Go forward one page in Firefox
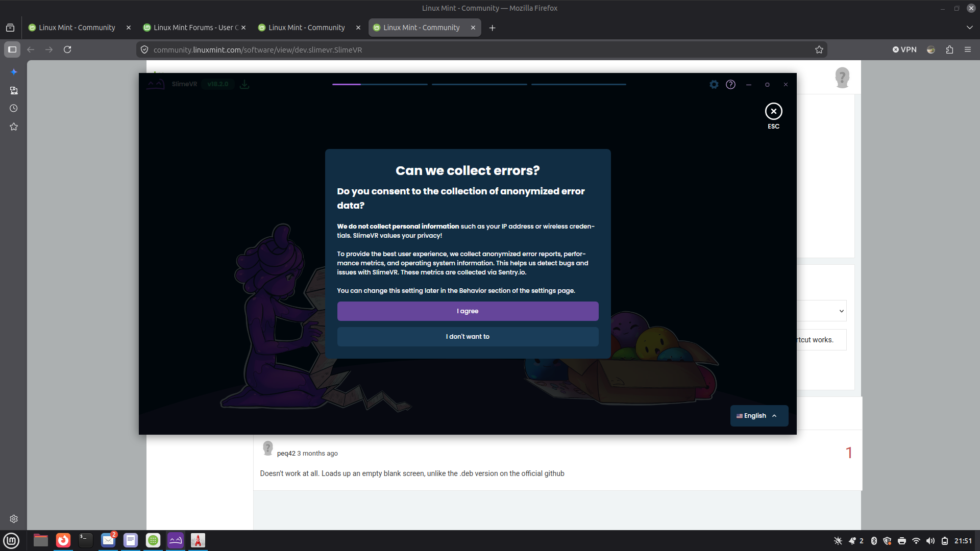Image resolution: width=980 pixels, height=551 pixels. [49, 49]
